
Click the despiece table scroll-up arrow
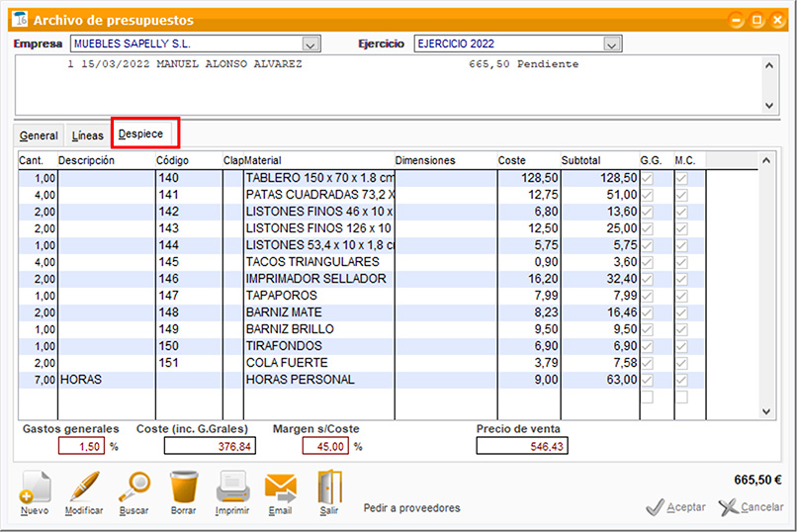tap(766, 160)
